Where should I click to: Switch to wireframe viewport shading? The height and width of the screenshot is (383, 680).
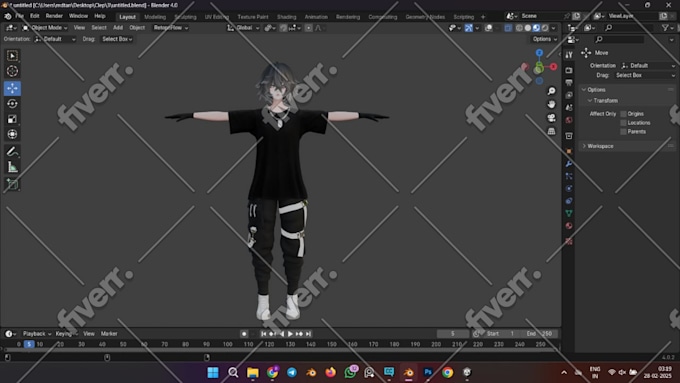(x=519, y=28)
